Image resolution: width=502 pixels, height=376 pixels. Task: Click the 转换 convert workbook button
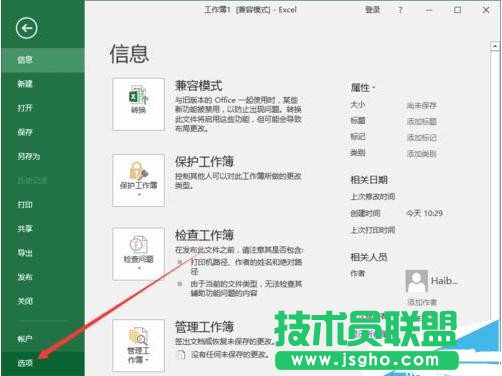coord(138,104)
